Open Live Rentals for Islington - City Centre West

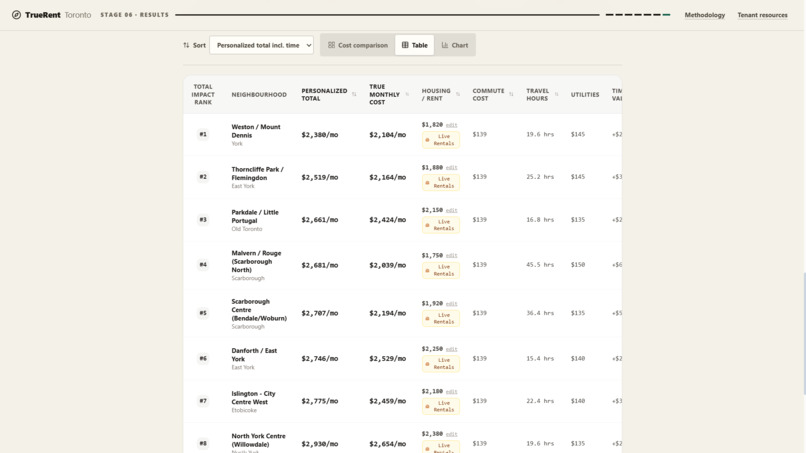[x=441, y=406]
